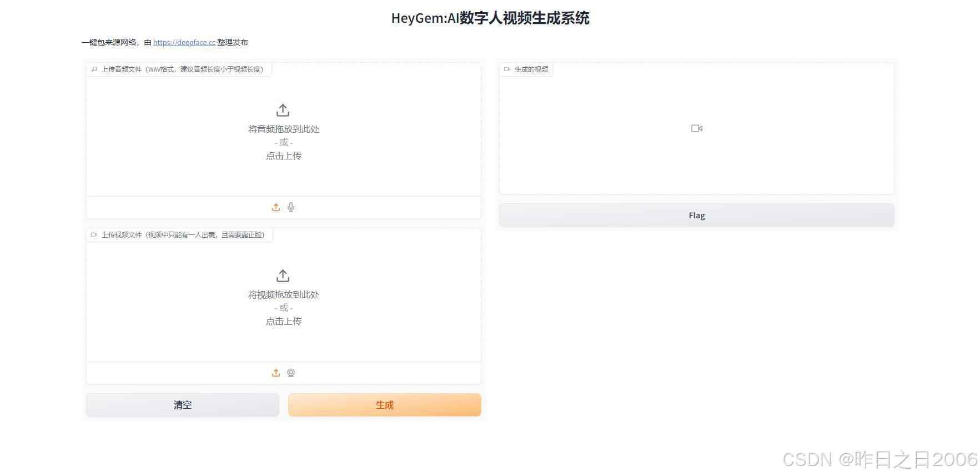The width and height of the screenshot is (980, 476).
Task: Click the audio upload arrow icon above 将音频拖放到此处
Action: point(283,110)
